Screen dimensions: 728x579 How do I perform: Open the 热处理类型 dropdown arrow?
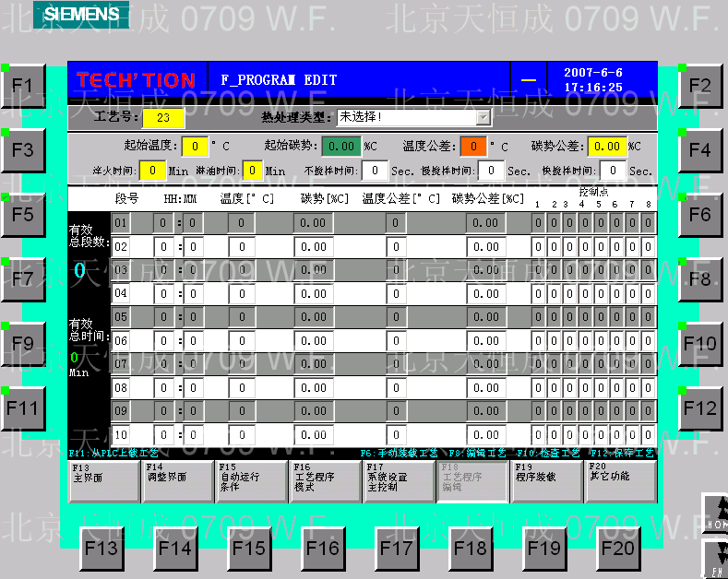[x=483, y=117]
